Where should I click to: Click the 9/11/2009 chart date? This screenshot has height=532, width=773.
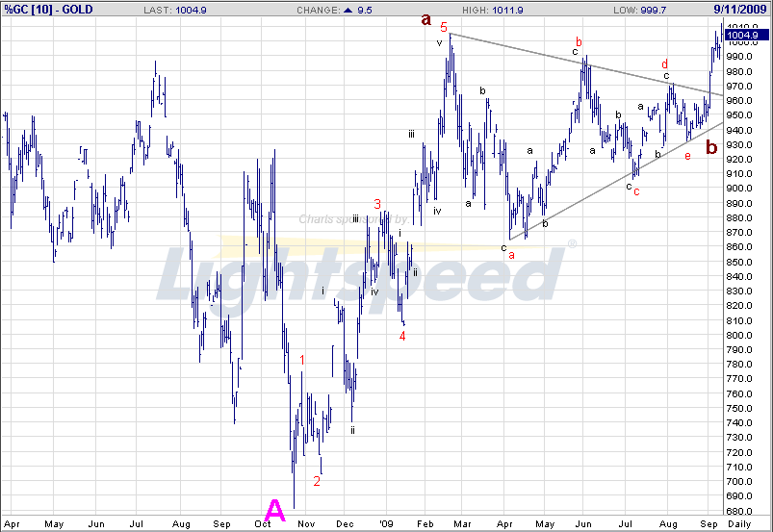pos(740,9)
